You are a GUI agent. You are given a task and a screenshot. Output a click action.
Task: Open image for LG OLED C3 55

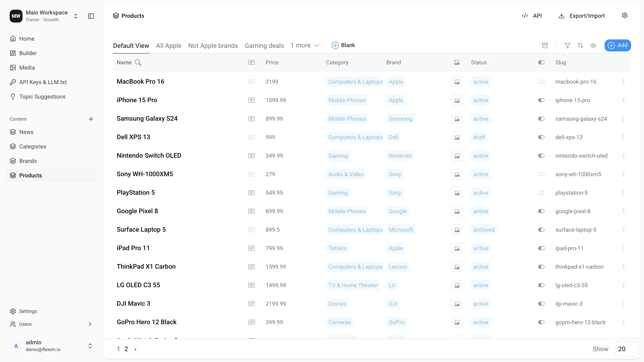[457, 285]
